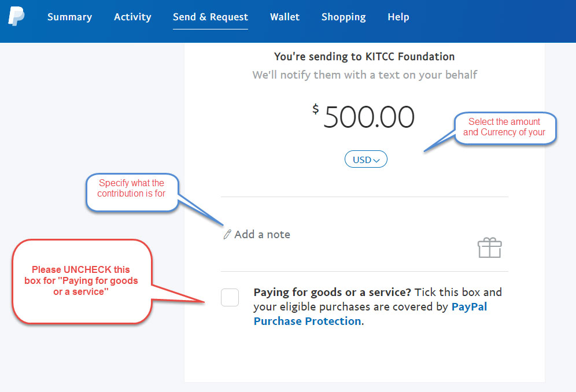Open the USD currency dropdown
Viewport: 576px width, 392px height.
[x=365, y=160]
